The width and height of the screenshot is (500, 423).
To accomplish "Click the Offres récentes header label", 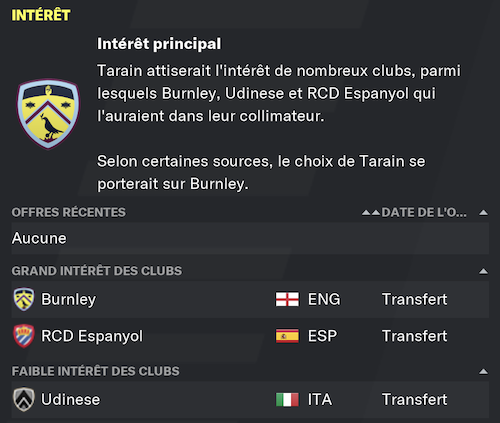I will [69, 212].
